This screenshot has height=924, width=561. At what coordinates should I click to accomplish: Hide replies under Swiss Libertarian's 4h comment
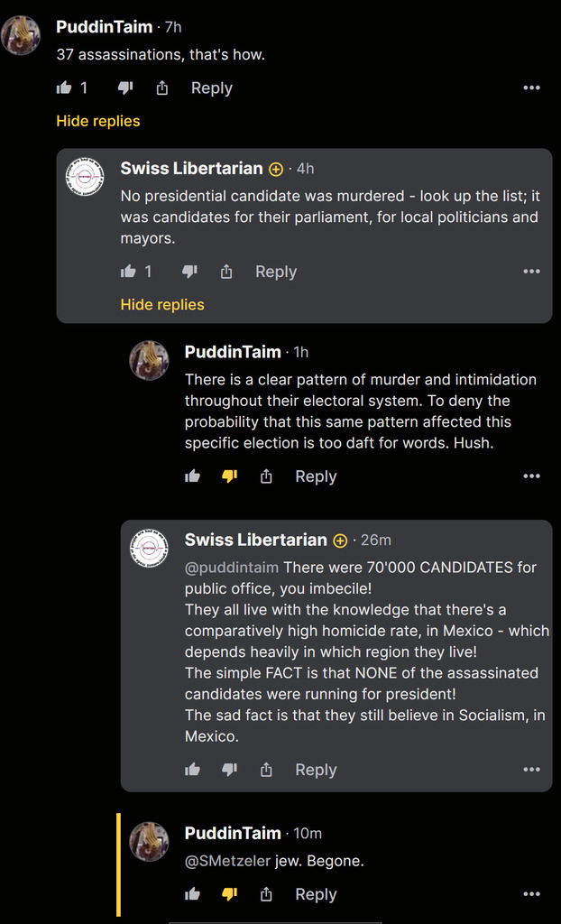[162, 305]
